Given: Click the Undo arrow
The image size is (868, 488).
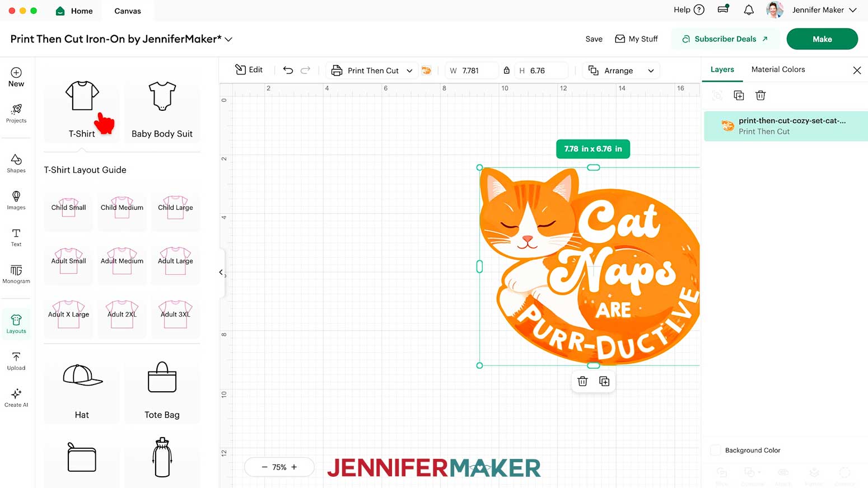Looking at the screenshot, I should [x=288, y=70].
